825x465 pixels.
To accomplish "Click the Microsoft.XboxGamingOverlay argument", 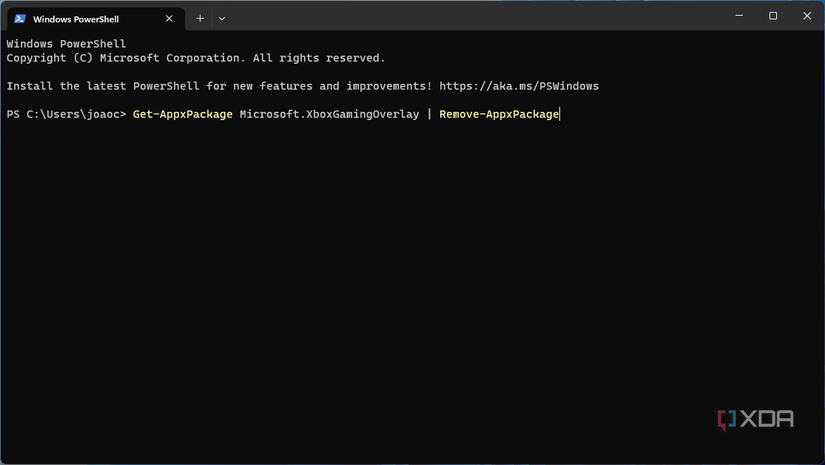I will [x=329, y=114].
